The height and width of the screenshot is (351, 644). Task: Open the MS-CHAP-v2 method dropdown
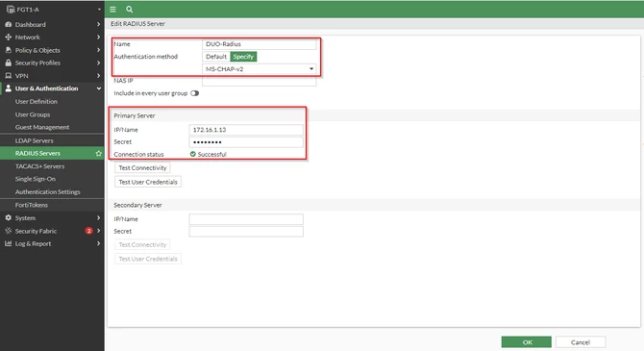coord(260,69)
